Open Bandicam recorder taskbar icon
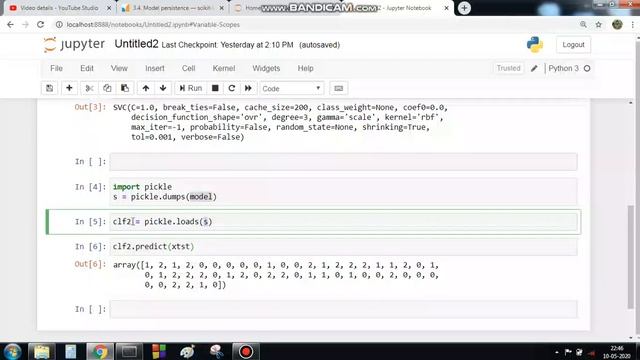The height and width of the screenshot is (360, 640). [246, 351]
